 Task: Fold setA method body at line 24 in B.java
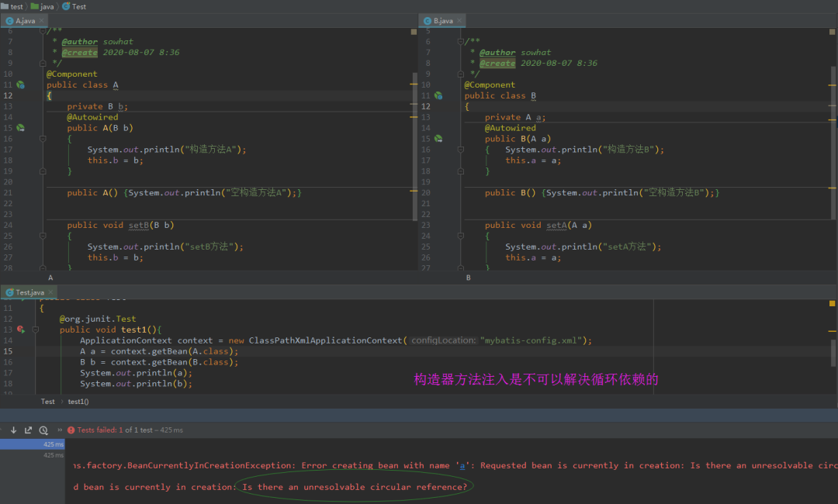(461, 236)
